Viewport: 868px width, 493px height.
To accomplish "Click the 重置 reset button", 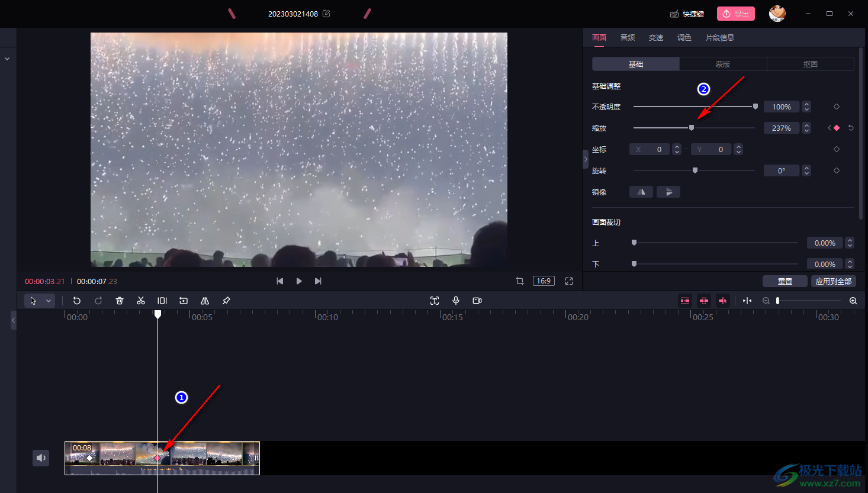I will (785, 281).
